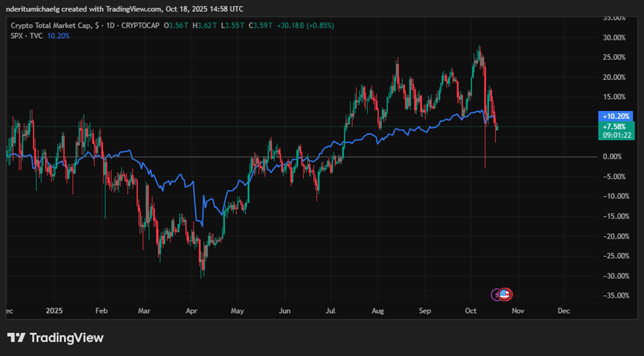Click the Jun label on time axis
Viewport: 644px width, 356px height.
click(x=285, y=311)
